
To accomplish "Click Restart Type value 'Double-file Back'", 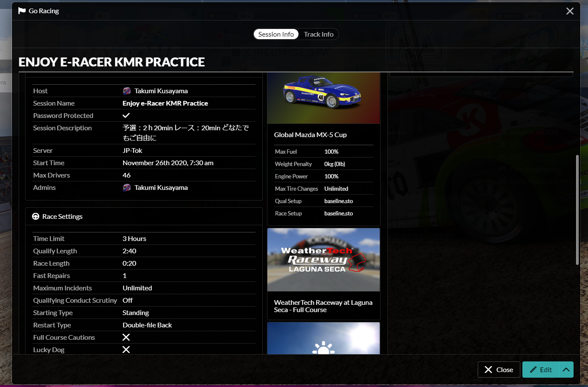I will coord(147,325).
